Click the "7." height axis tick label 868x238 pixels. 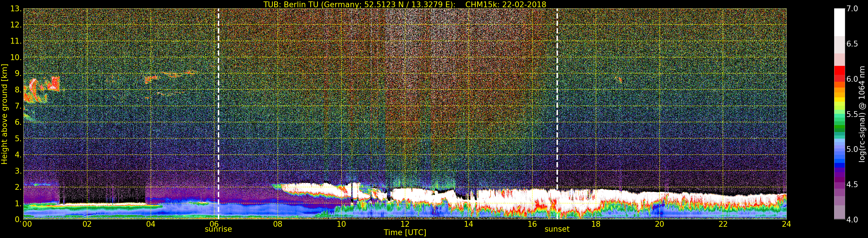18,106
